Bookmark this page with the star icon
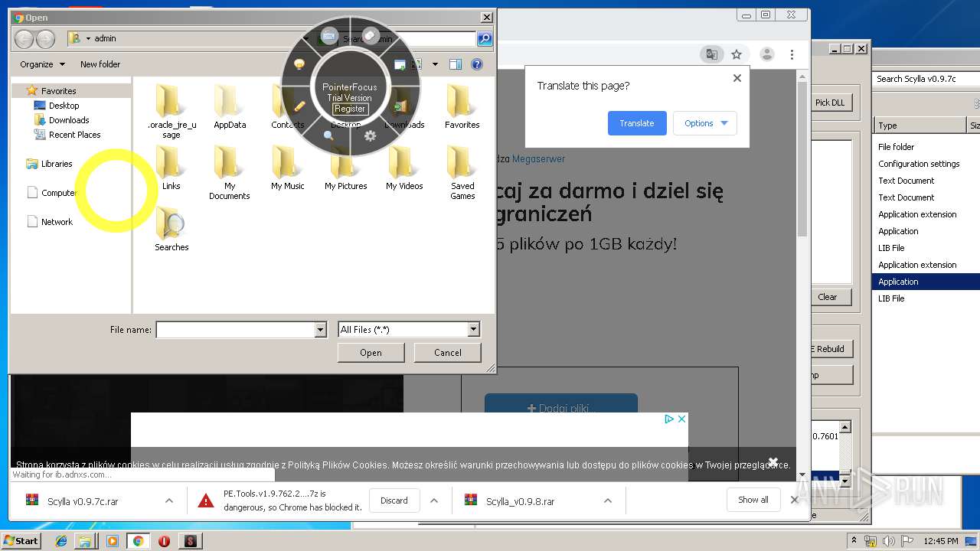980x551 pixels. [x=737, y=54]
